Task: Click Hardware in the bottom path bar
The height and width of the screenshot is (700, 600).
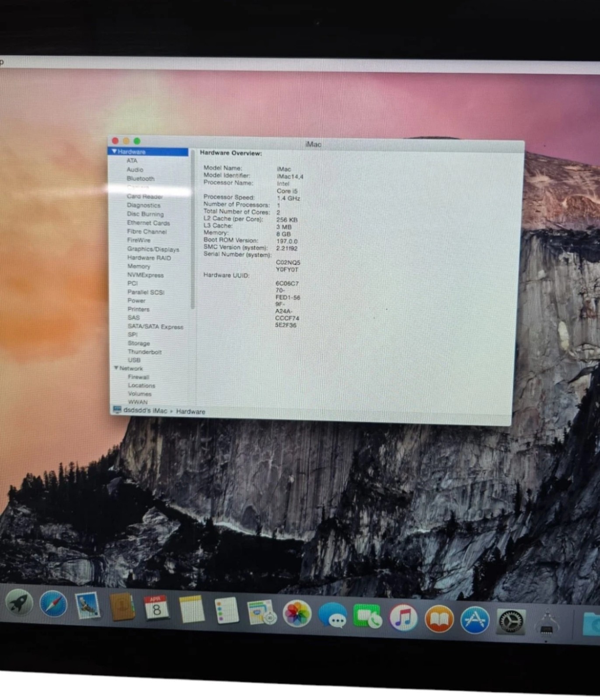Action: [x=191, y=411]
